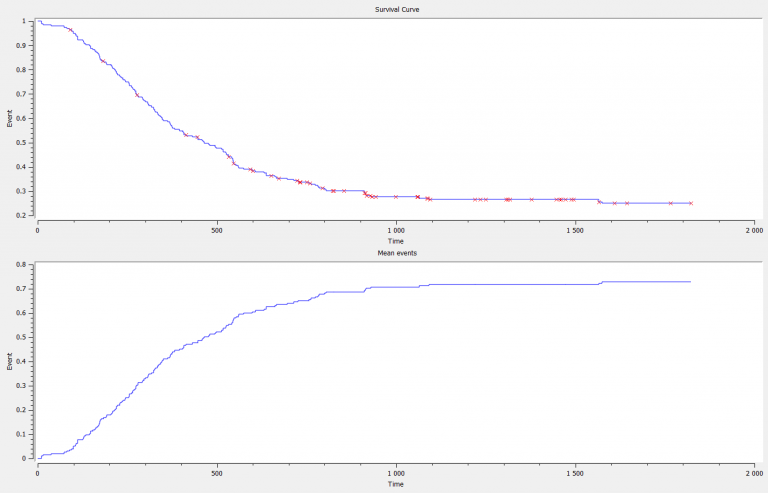This screenshot has height=493, width=768.
Task: Click the 0.8 tick label on Mean events y-axis
Action: pyautogui.click(x=24, y=264)
